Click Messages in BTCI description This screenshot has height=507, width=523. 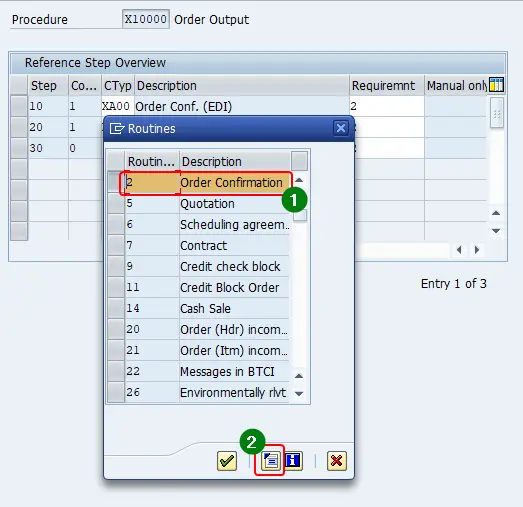(235, 371)
